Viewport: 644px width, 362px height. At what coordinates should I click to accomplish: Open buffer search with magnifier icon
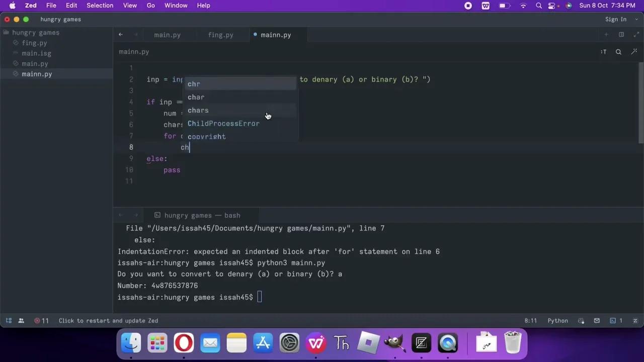pos(618,52)
